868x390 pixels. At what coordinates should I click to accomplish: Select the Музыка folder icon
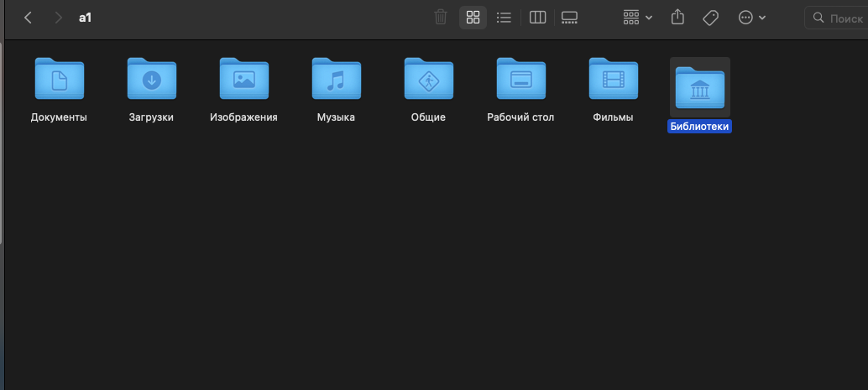[x=337, y=78]
